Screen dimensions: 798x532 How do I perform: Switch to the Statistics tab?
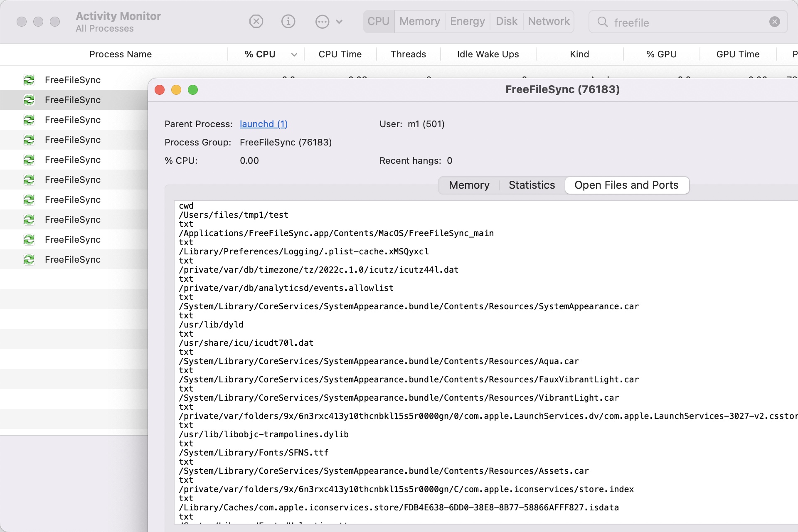(532, 185)
